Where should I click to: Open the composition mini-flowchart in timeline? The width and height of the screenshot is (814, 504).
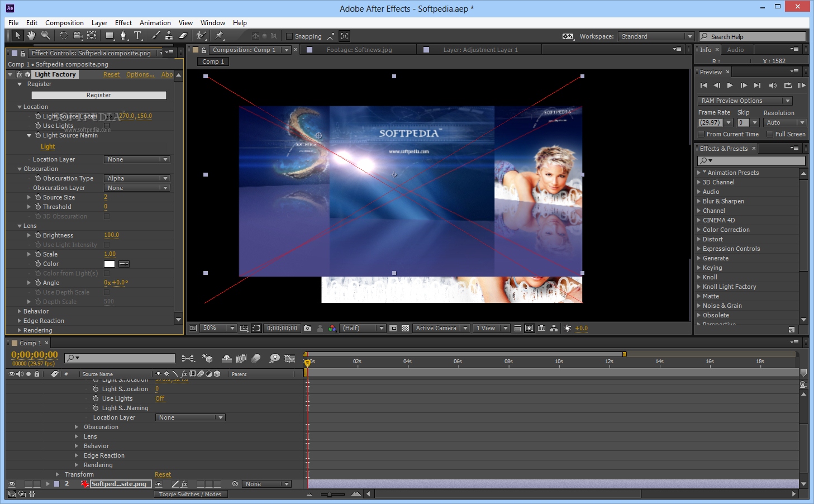188,358
